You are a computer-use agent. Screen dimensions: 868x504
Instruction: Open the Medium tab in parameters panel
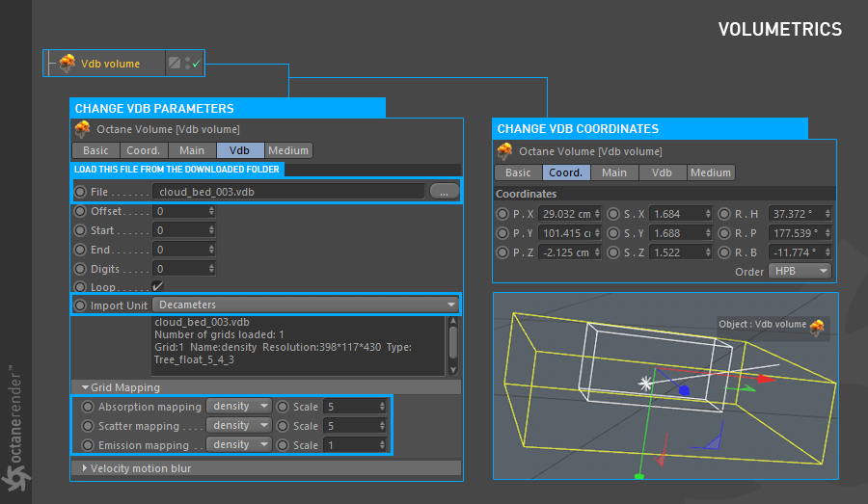pyautogui.click(x=288, y=150)
